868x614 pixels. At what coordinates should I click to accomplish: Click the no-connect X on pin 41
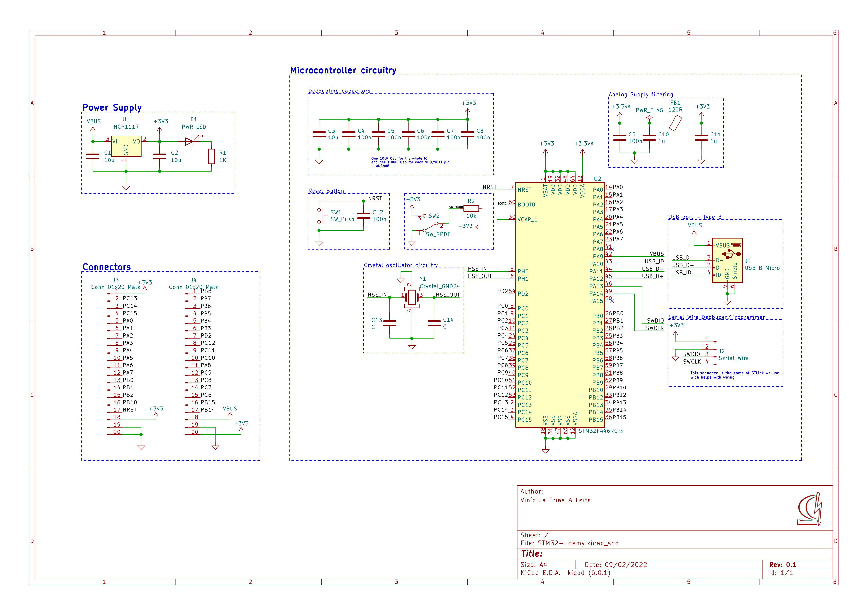(x=612, y=249)
